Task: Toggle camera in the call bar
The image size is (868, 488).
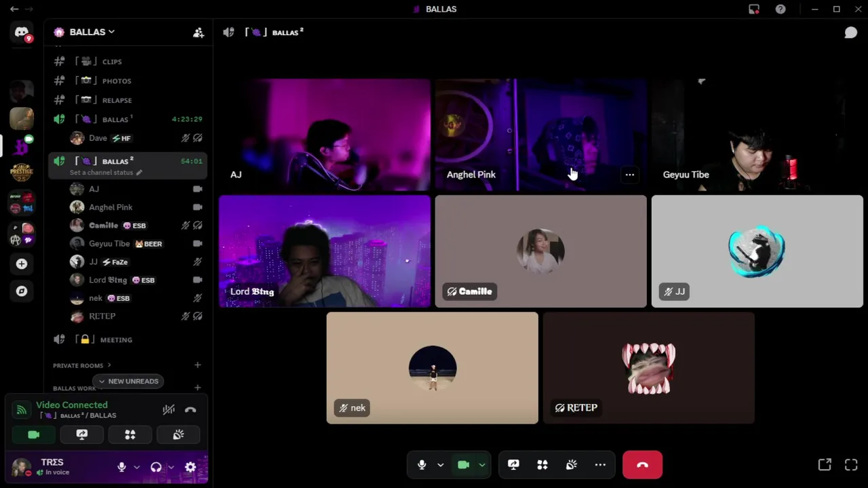Action: pos(464,465)
